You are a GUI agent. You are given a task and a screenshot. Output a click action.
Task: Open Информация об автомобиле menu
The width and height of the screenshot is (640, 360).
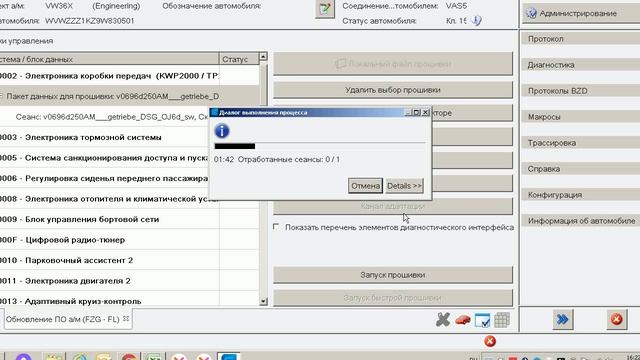(580, 221)
